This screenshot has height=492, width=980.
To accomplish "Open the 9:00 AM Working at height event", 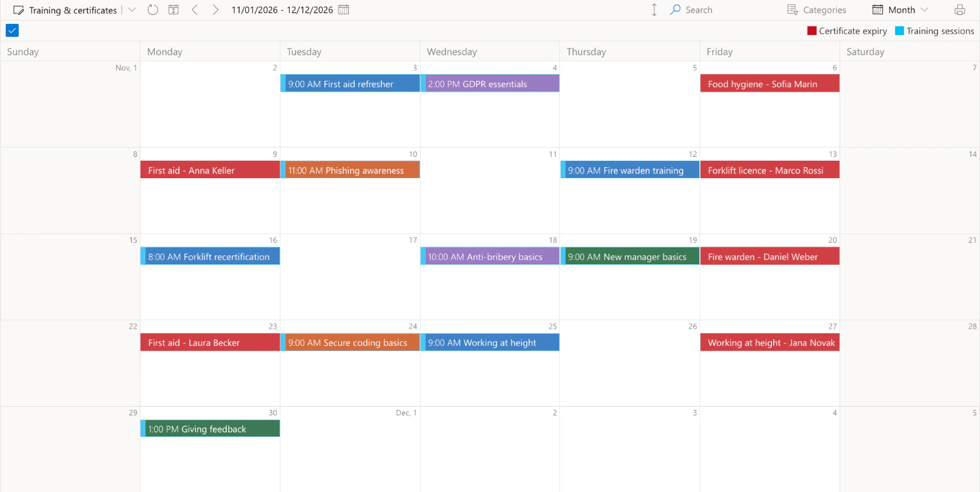I will [x=490, y=343].
